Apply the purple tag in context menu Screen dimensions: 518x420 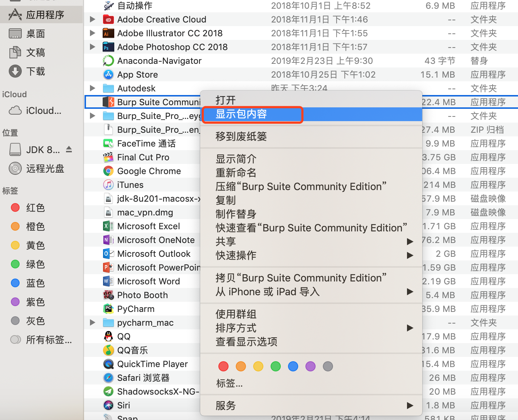coord(311,366)
